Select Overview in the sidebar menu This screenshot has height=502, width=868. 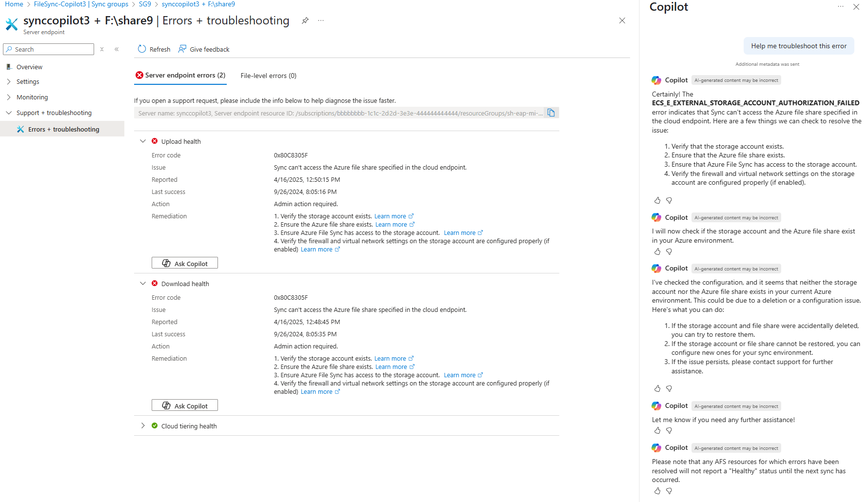coord(29,67)
